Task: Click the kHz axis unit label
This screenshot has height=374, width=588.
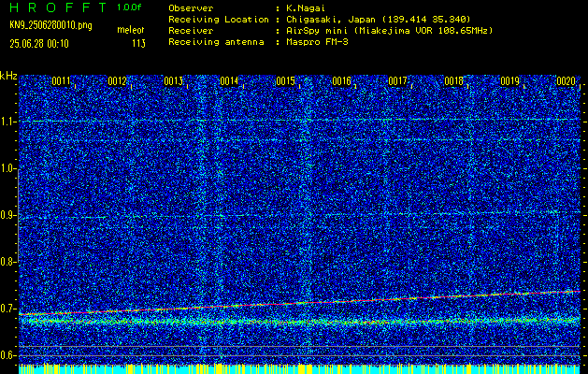Action: (8, 76)
